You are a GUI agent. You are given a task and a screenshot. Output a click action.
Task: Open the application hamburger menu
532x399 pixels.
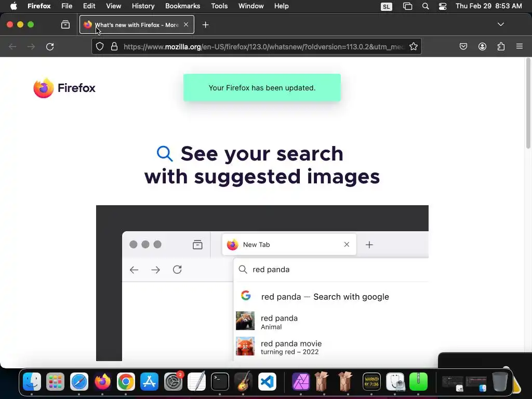click(x=519, y=46)
